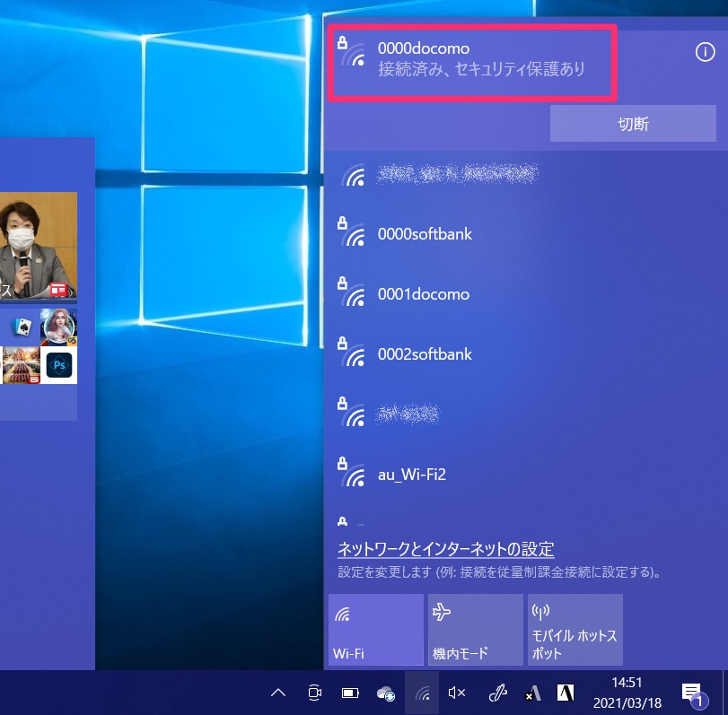This screenshot has width=728, height=715.
Task: Click Wi-Fi signal icon beside 0000softbank
Action: [x=354, y=236]
